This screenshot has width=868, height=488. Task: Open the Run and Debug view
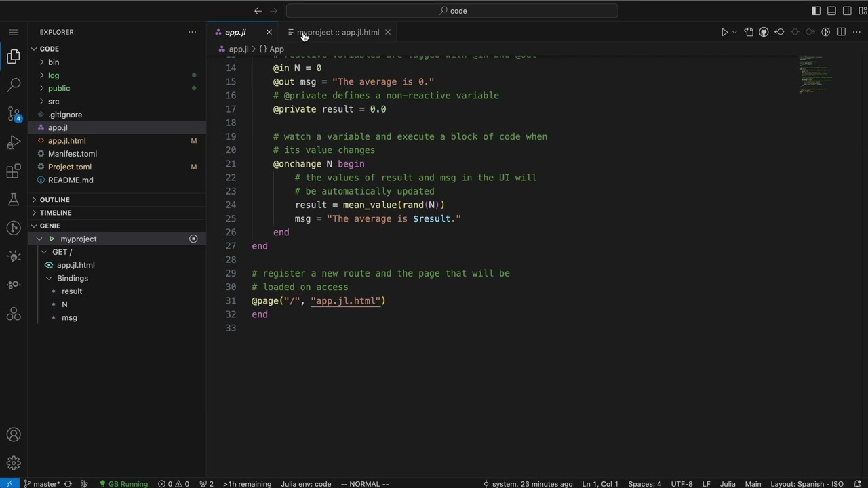click(x=14, y=142)
